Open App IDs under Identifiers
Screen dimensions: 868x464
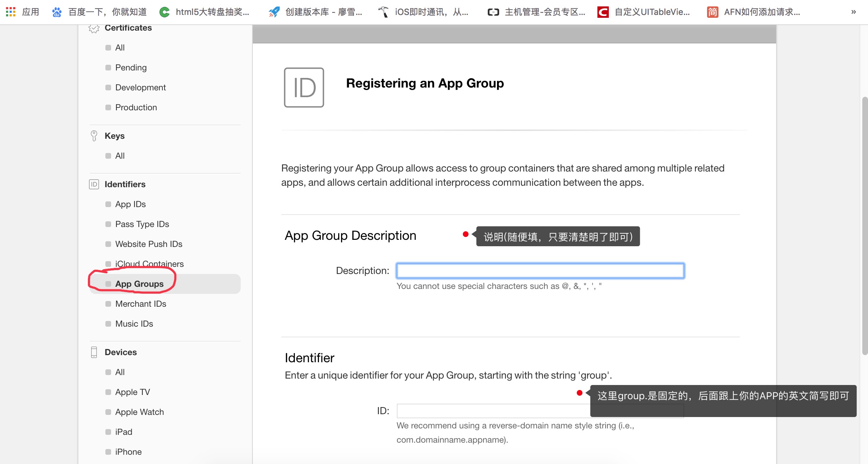(130, 204)
